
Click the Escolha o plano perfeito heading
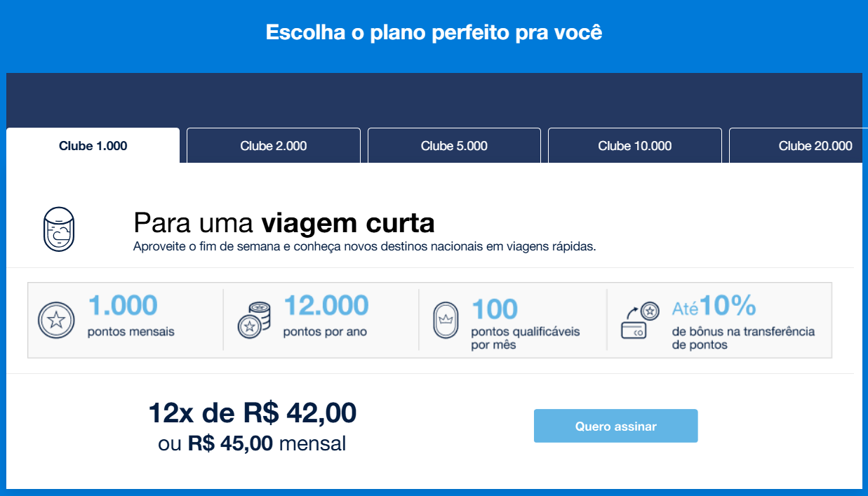point(434,31)
